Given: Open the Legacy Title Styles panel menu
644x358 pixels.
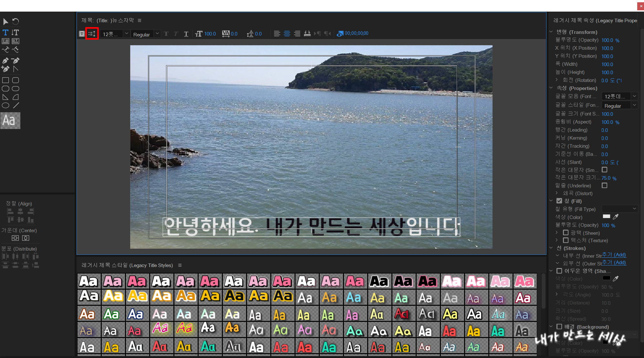Looking at the screenshot, I should pyautogui.click(x=180, y=265).
